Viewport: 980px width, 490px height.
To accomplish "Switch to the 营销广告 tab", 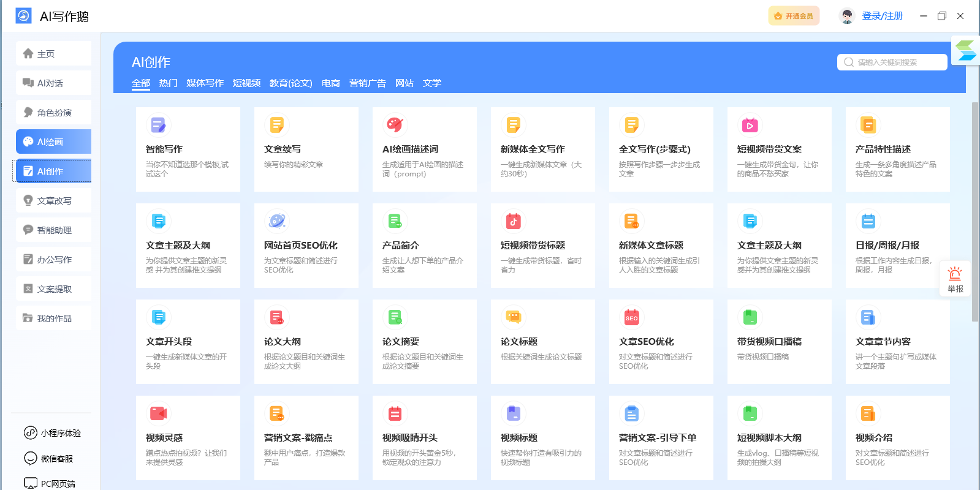I will [x=368, y=83].
